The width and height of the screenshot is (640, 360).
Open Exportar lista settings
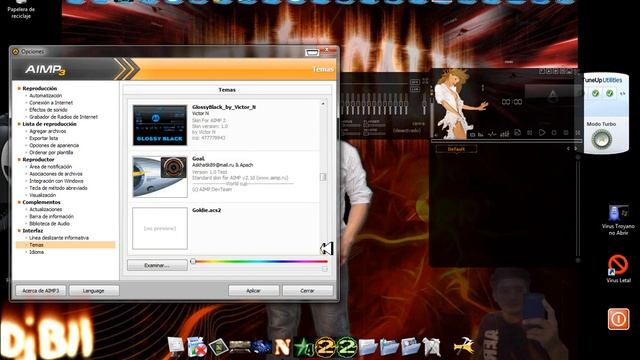pos(43,138)
